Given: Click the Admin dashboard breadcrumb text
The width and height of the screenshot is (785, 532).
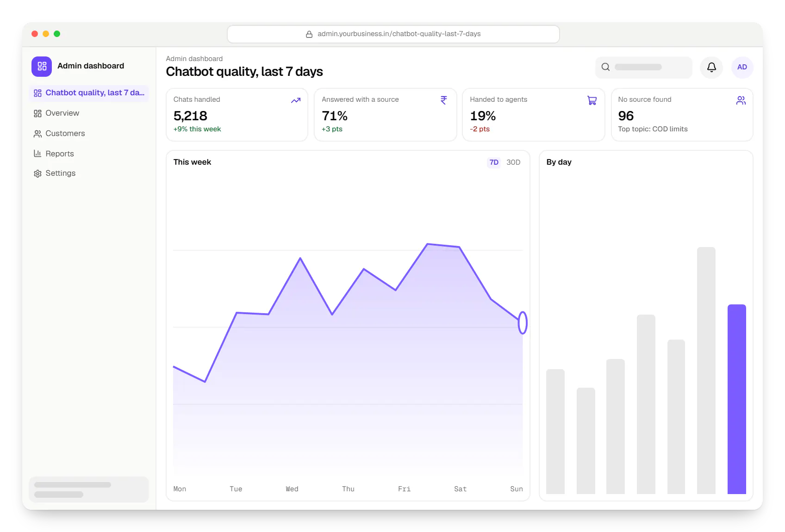Looking at the screenshot, I should coord(194,59).
